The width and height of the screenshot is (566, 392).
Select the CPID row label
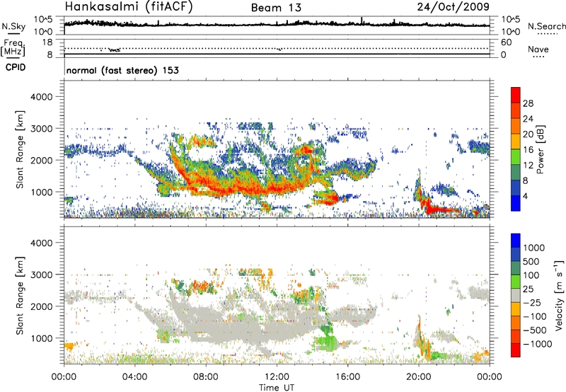coord(16,67)
